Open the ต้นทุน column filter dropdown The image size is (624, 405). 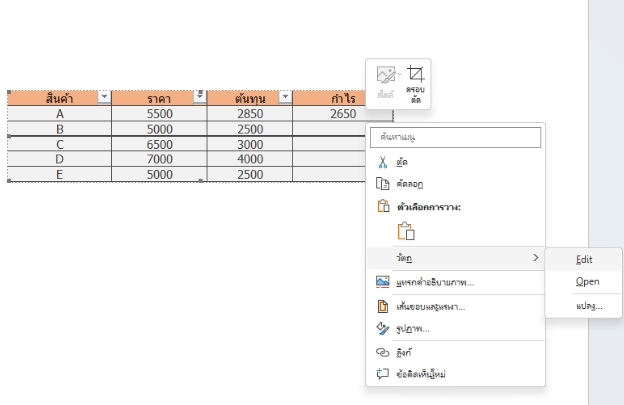285,97
